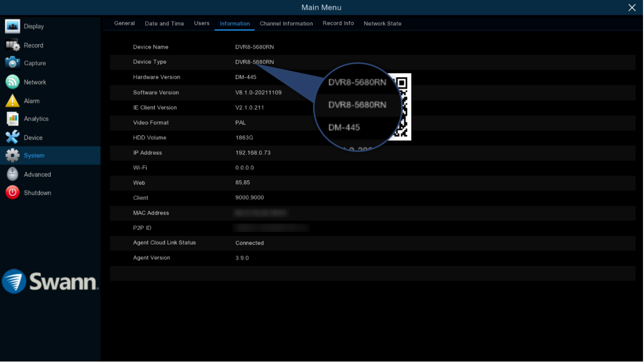The height and width of the screenshot is (362, 644).
Task: Open the Channel Information tab
Action: 286,23
